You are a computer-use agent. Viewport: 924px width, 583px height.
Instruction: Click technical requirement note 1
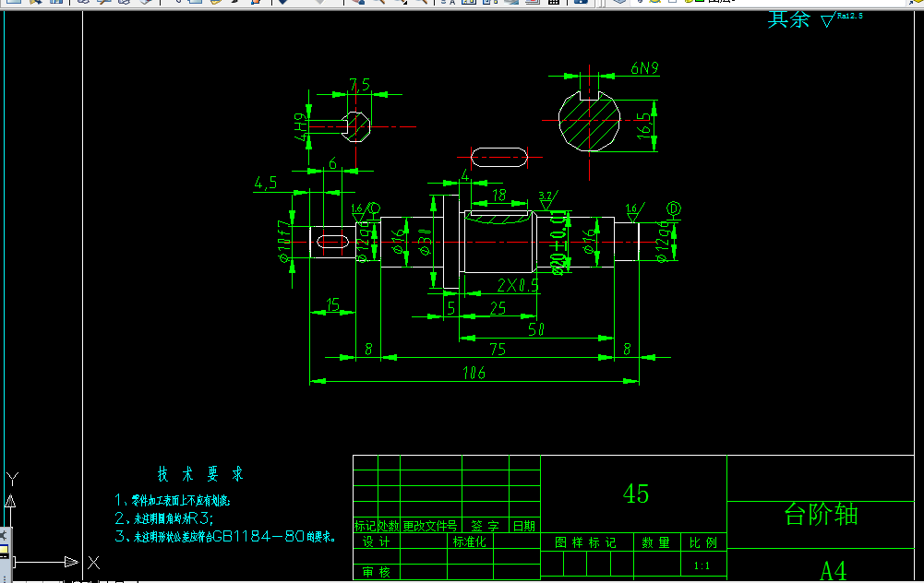173,501
